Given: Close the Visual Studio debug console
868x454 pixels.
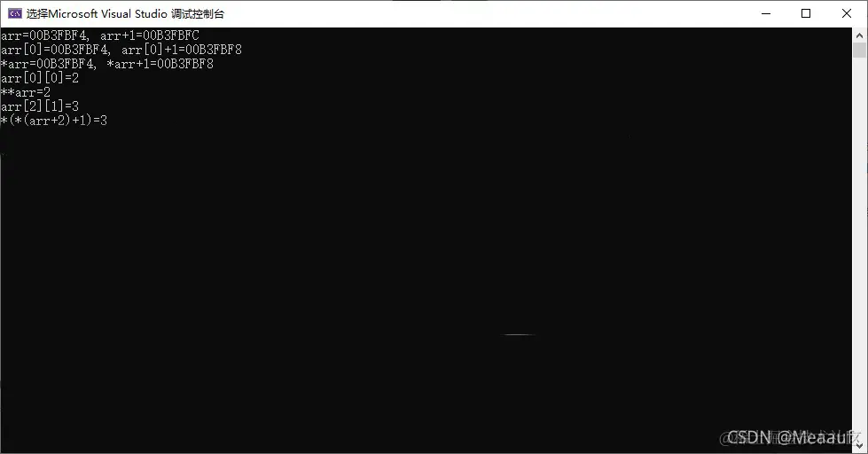Looking at the screenshot, I should click(847, 13).
